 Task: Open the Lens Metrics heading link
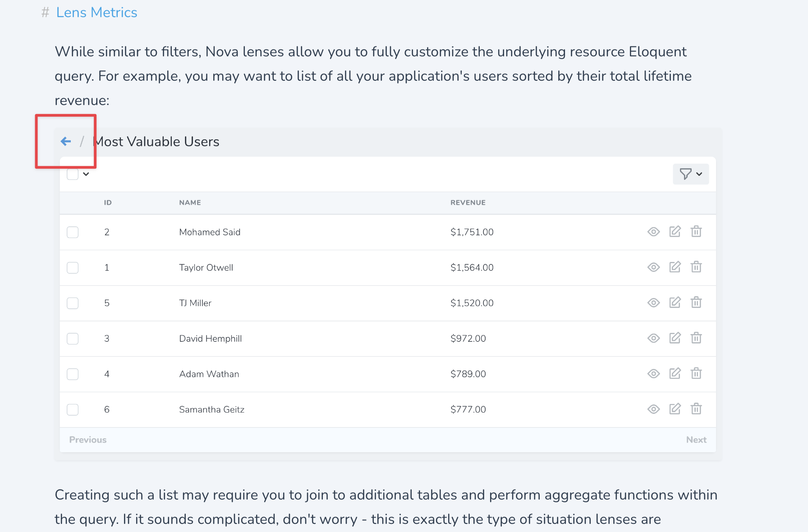point(96,13)
